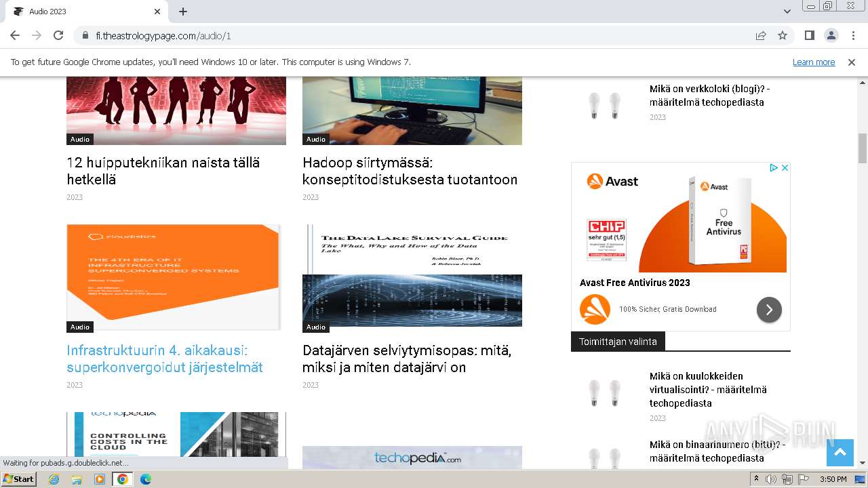The height and width of the screenshot is (488, 868).
Task: Open the network tray icon
Action: [x=787, y=479]
